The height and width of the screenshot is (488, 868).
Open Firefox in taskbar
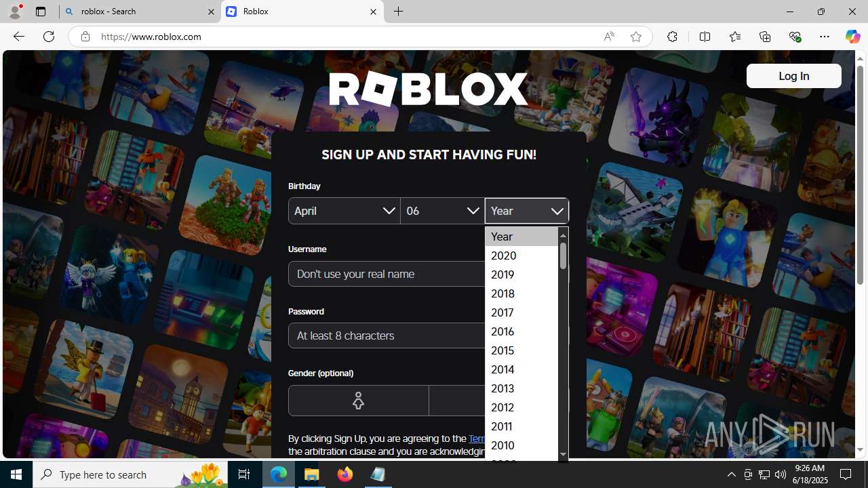pyautogui.click(x=345, y=474)
